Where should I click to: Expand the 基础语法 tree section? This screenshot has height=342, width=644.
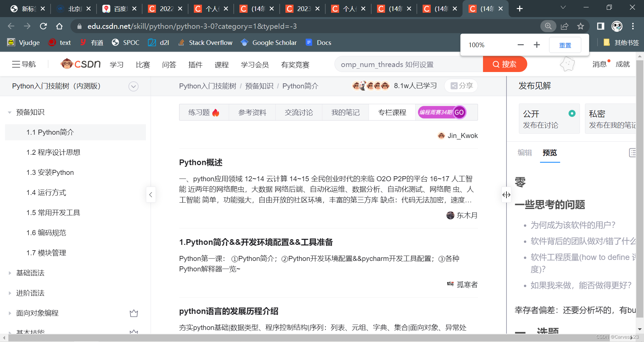point(10,273)
